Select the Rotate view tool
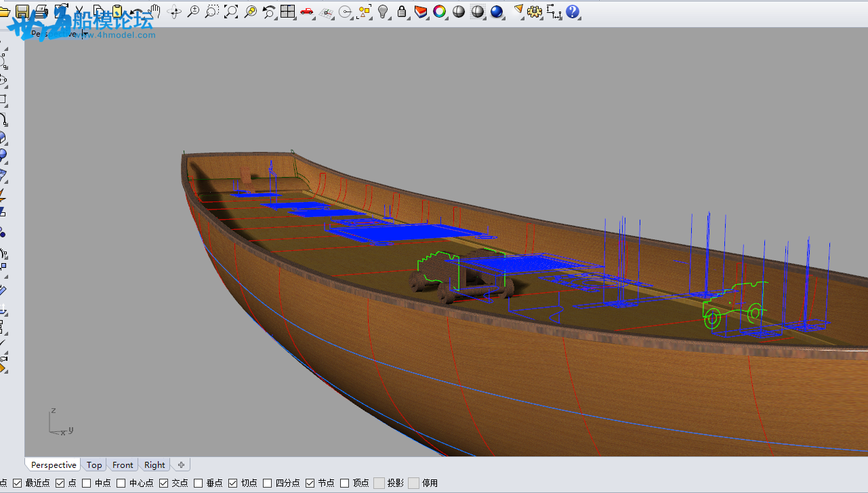Viewport: 868px width, 493px height. [x=174, y=12]
